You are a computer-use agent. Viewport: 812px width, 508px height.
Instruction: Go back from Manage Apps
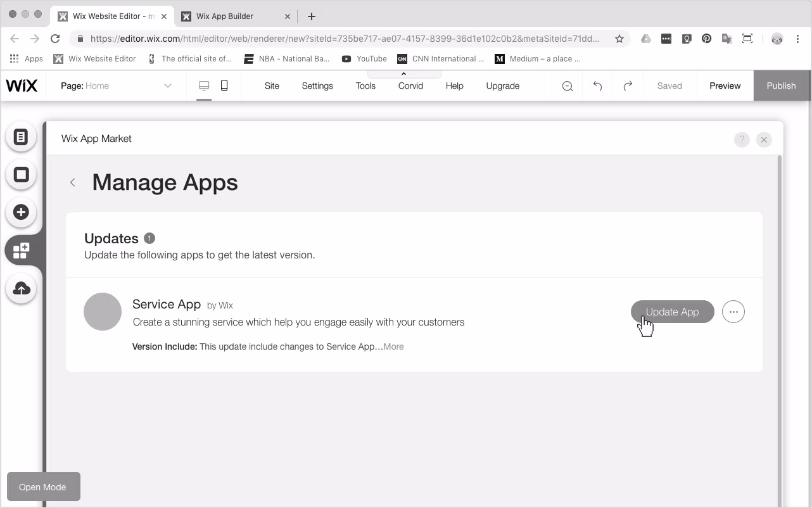tap(73, 182)
